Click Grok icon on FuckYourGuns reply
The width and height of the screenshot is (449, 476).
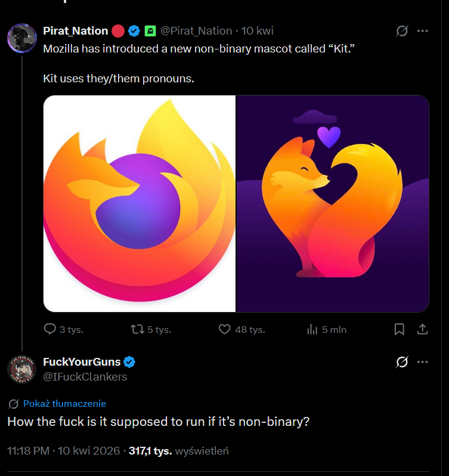tap(402, 361)
